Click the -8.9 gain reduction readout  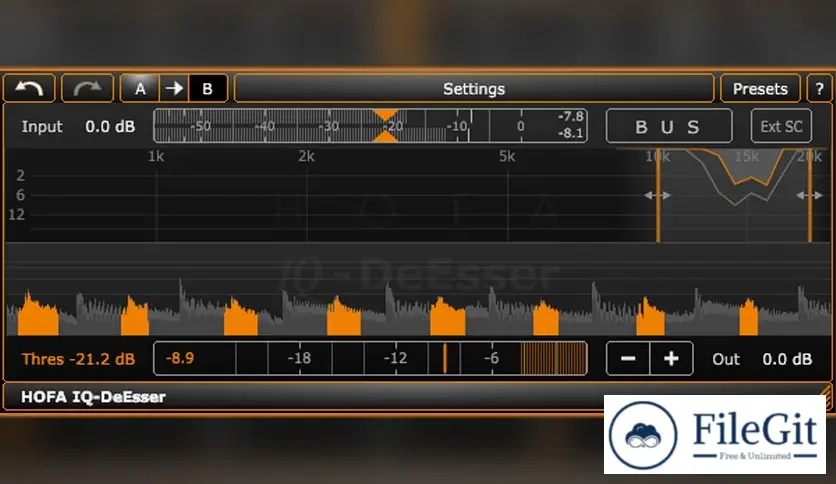(180, 358)
